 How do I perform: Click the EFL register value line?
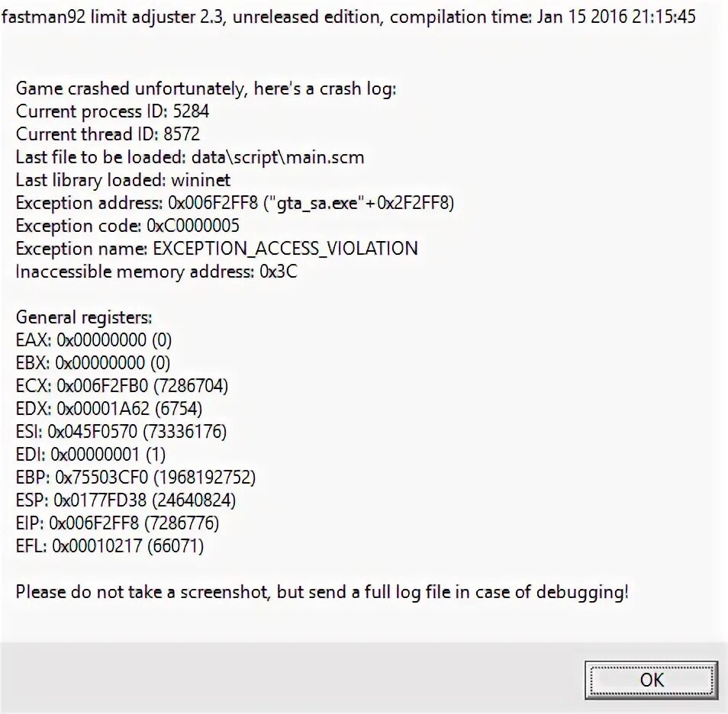110,546
